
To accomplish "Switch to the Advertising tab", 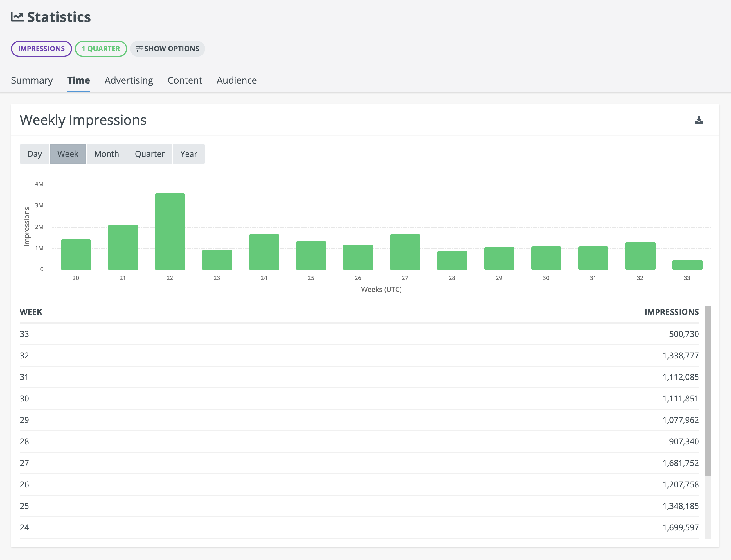I will click(x=129, y=80).
